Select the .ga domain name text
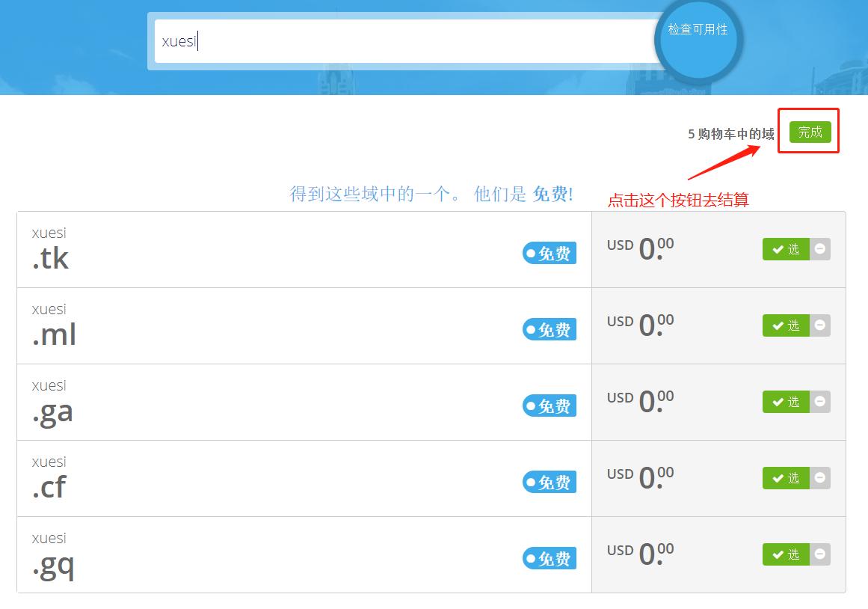This screenshot has width=868, height=609. (x=52, y=413)
